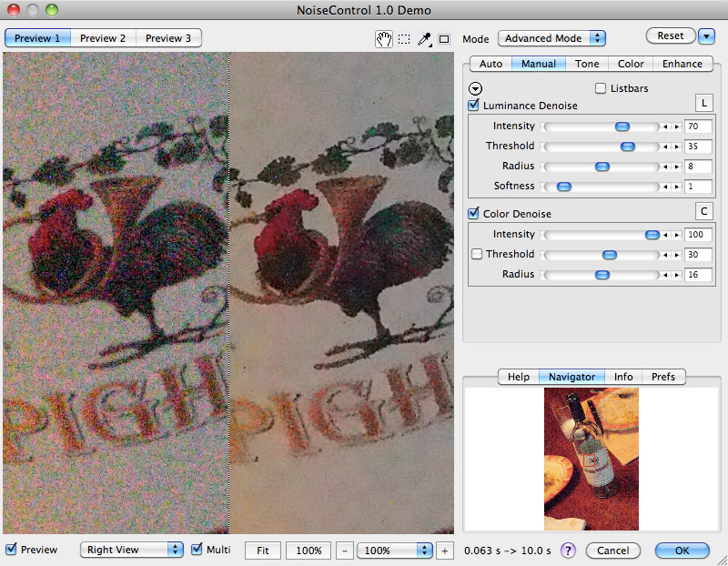
Task: Click the zoom out minus button
Action: pyautogui.click(x=346, y=551)
